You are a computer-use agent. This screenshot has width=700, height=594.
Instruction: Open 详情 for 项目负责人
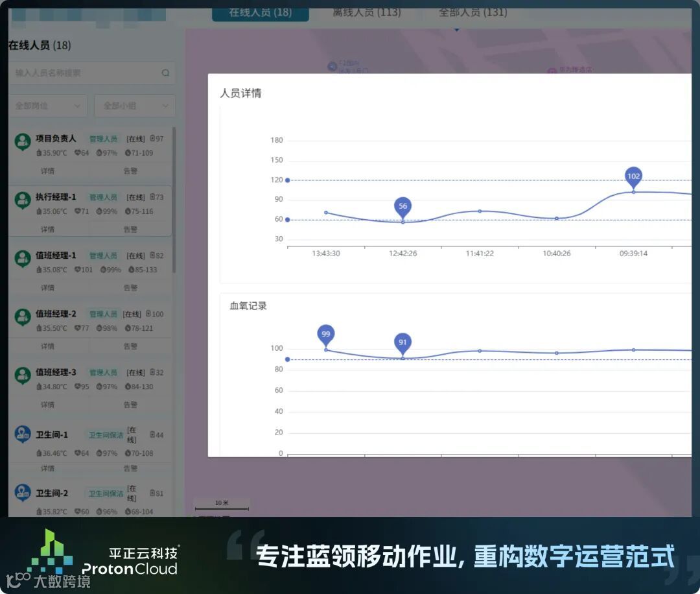point(48,171)
